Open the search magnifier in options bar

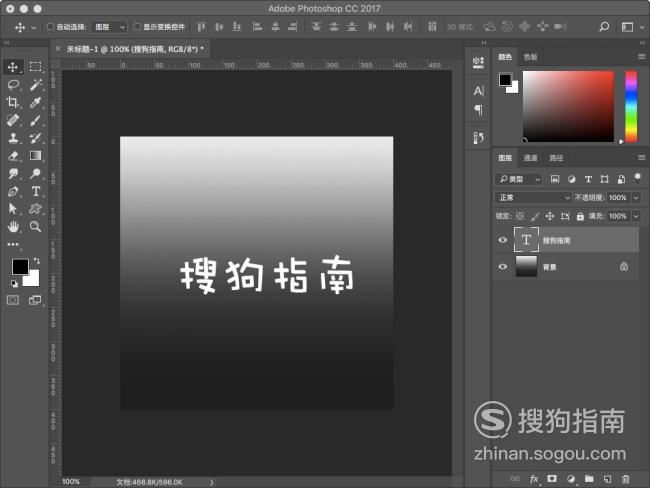(x=604, y=27)
